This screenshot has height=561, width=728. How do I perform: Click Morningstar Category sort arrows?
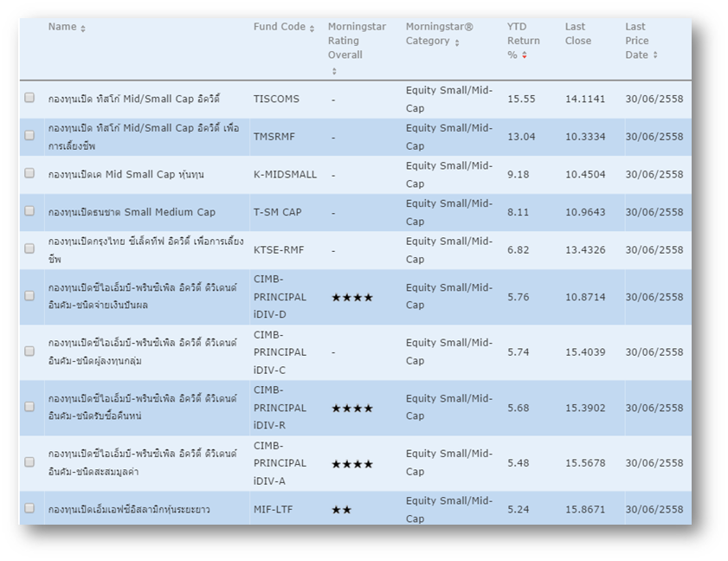point(457,42)
